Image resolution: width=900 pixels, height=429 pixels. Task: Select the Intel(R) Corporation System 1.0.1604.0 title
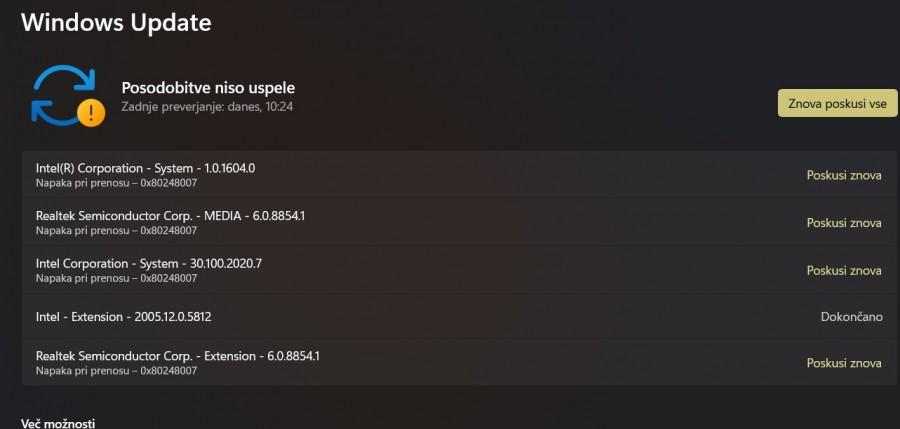(145, 168)
